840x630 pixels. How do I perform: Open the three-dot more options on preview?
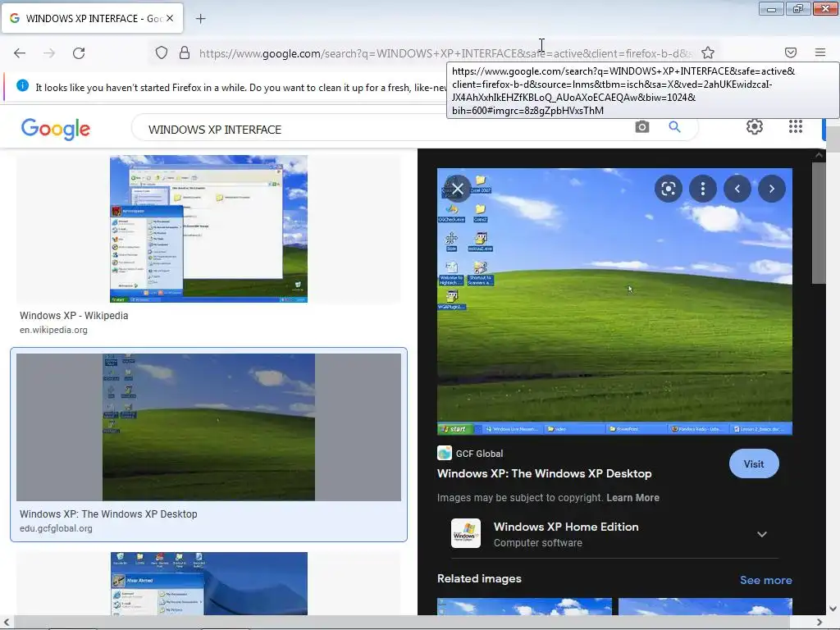coord(703,189)
